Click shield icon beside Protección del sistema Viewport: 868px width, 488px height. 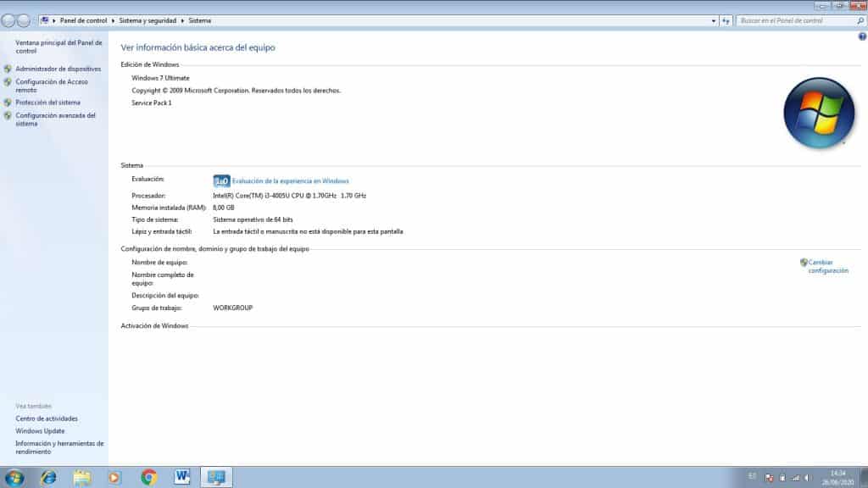(x=7, y=103)
